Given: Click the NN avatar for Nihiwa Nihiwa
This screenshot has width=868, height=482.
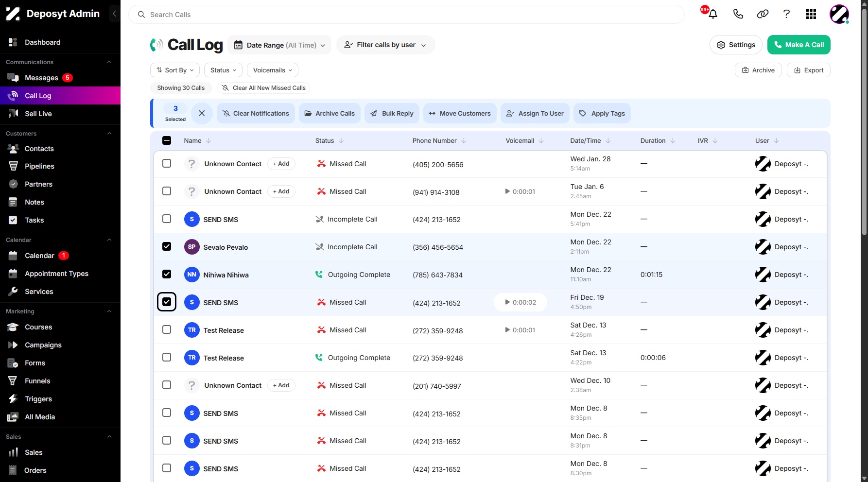Looking at the screenshot, I should click(x=192, y=275).
